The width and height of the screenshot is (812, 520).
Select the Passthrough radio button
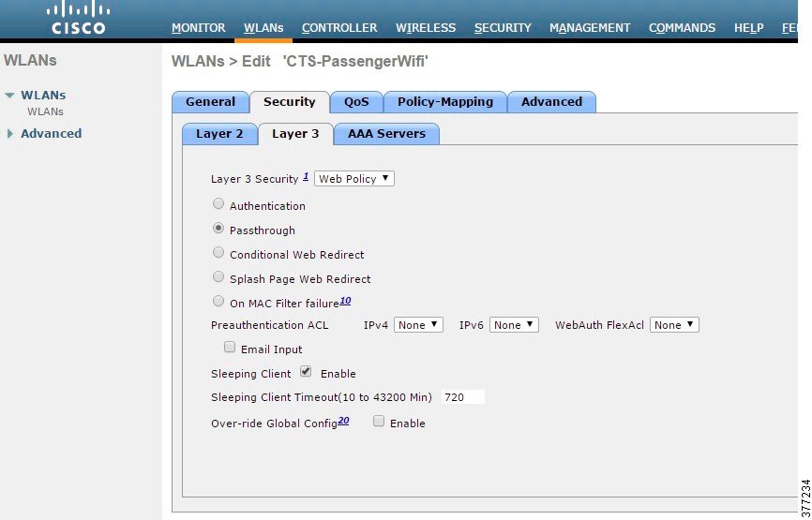(x=218, y=229)
